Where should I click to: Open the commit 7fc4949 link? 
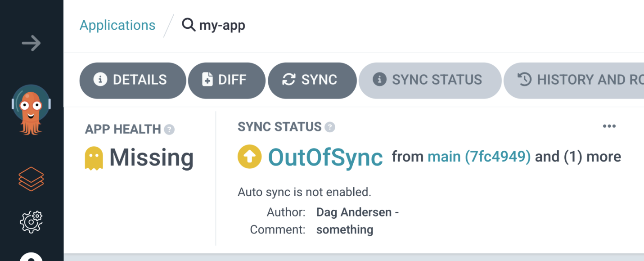[x=497, y=157]
